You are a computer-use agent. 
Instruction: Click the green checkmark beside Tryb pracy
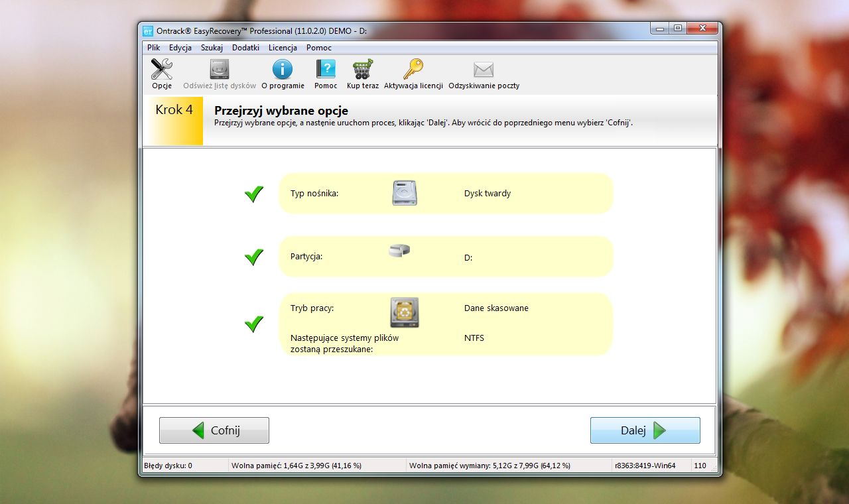coord(254,324)
